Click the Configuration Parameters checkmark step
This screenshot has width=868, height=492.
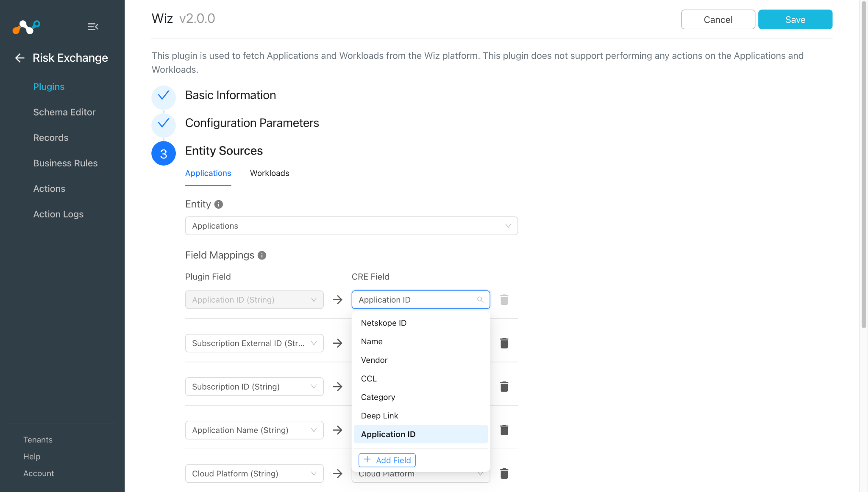click(164, 125)
